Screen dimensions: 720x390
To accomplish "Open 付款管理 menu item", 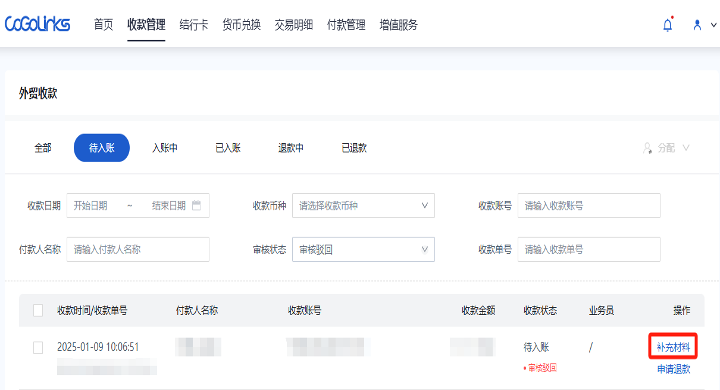I will 346,25.
